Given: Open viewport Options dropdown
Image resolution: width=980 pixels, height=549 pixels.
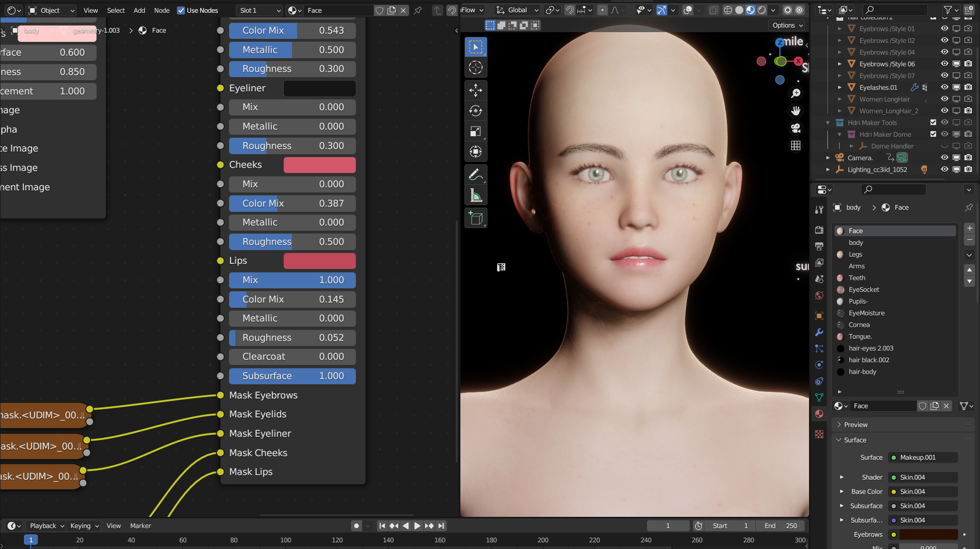Looking at the screenshot, I should pyautogui.click(x=788, y=25).
